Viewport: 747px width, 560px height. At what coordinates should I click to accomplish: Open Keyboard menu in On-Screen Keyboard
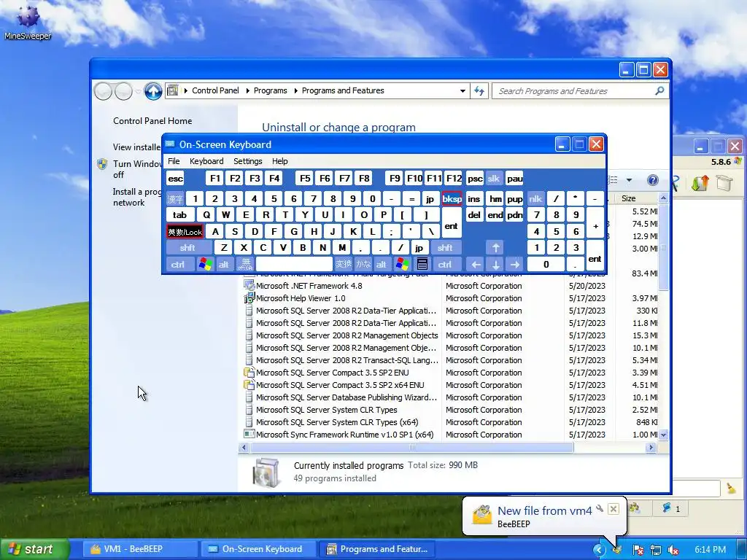206,161
